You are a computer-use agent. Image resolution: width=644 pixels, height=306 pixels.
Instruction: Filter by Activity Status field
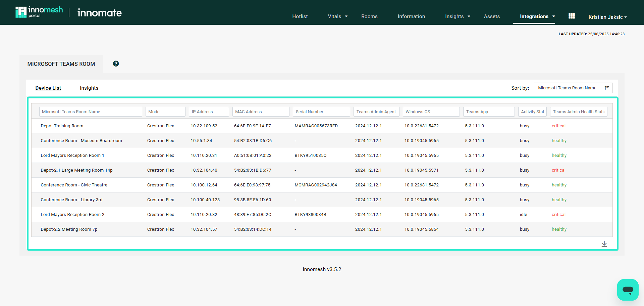click(533, 112)
